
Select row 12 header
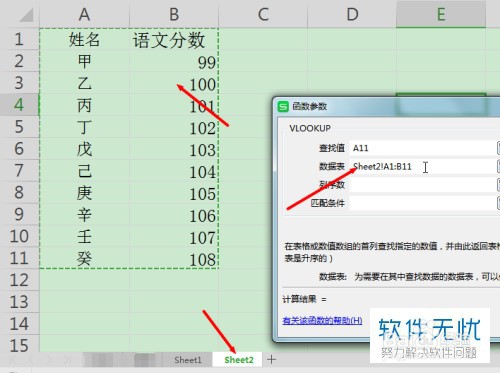[19, 280]
